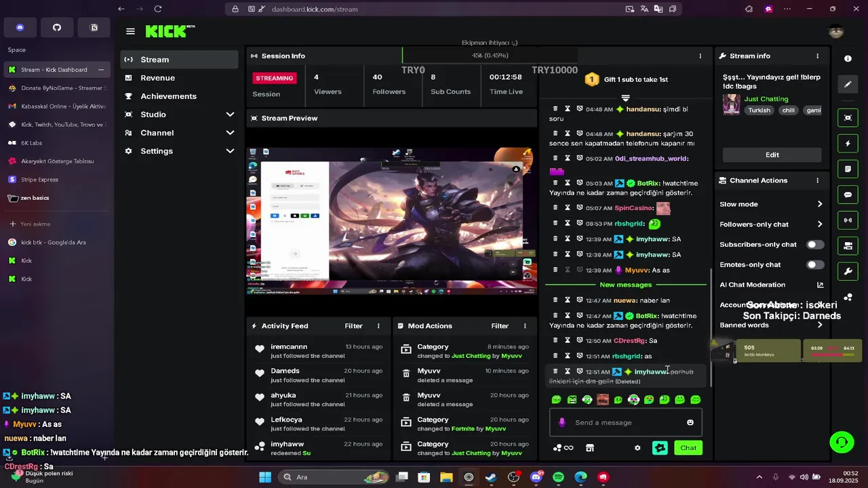Open Activity Feed three-dot options
The width and height of the screenshot is (868, 488).
click(378, 326)
